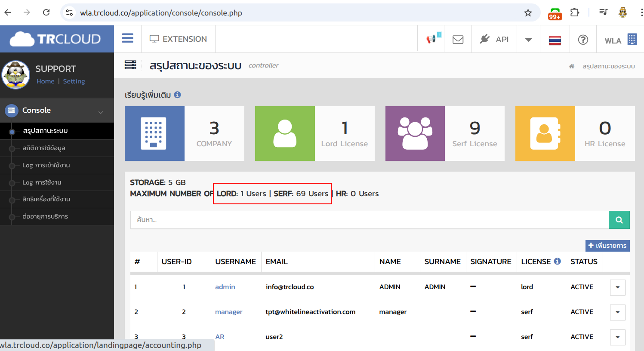Select ต่ออายุการบริการ in sidebar
644x351 pixels.
click(45, 216)
